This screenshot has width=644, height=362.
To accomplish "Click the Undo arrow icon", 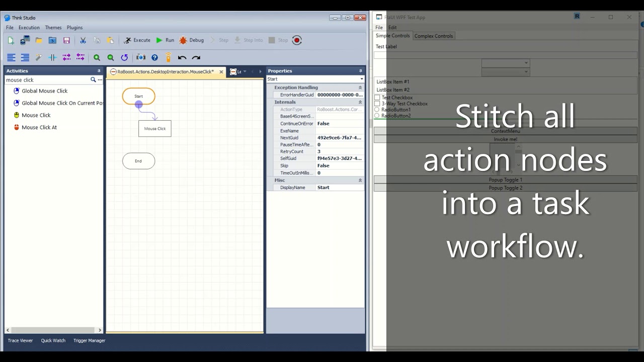I will coord(182,58).
